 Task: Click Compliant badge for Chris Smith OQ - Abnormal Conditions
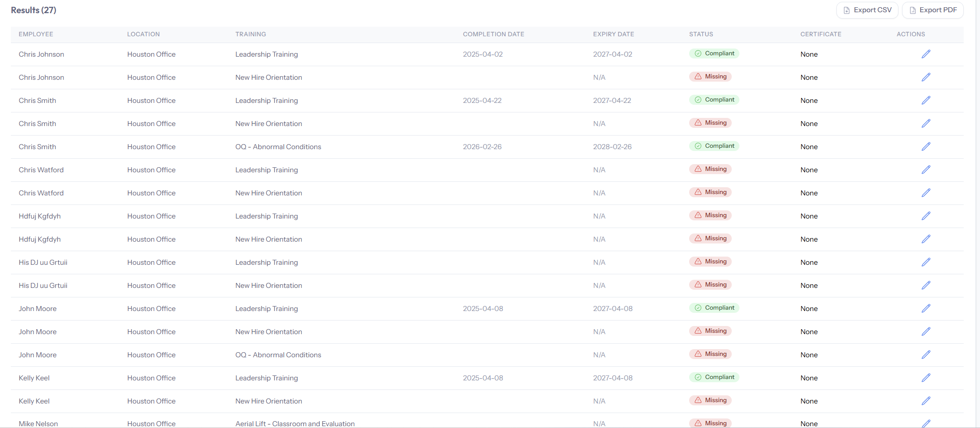click(714, 146)
